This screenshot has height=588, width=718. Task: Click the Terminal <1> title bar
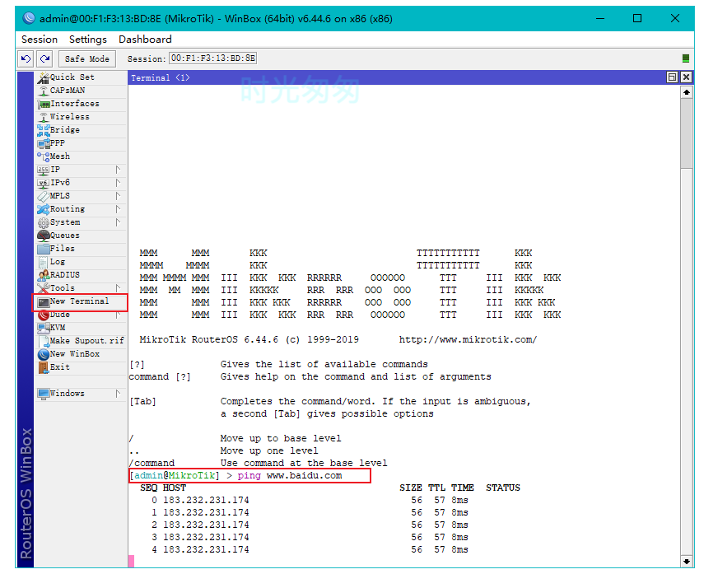tap(397, 77)
